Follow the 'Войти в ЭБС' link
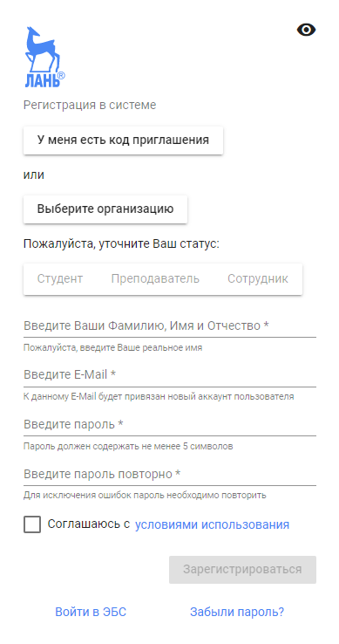This screenshot has width=339, height=644. [91, 612]
